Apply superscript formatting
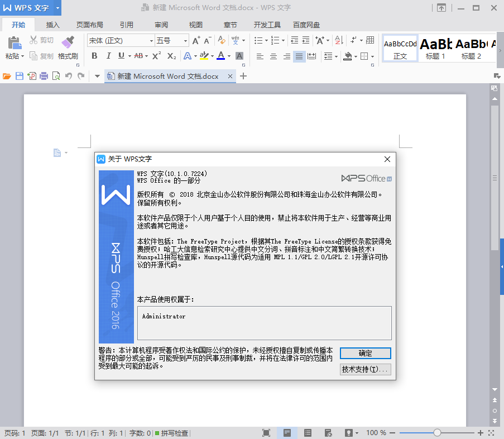Viewport: 504px width, 439px height. (x=156, y=56)
